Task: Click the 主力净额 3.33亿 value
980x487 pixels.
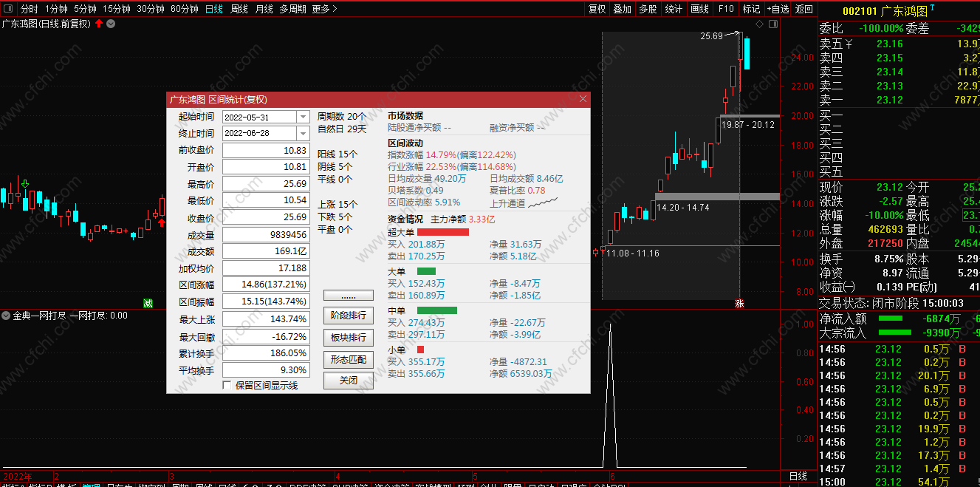Action: (482, 219)
